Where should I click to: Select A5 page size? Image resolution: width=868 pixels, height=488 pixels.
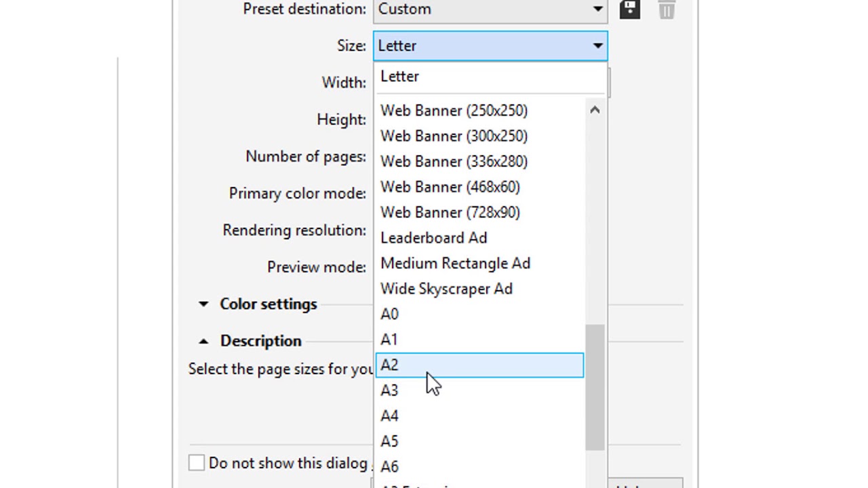pos(479,441)
